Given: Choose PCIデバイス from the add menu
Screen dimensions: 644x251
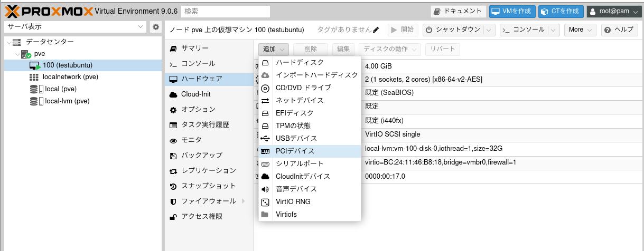Looking at the screenshot, I should pos(310,151).
